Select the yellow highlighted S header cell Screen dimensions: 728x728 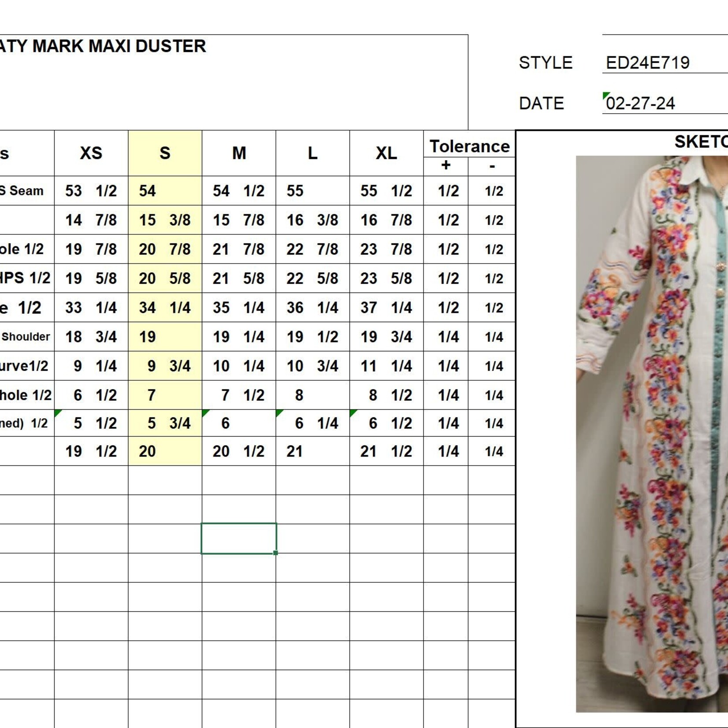[x=165, y=153]
